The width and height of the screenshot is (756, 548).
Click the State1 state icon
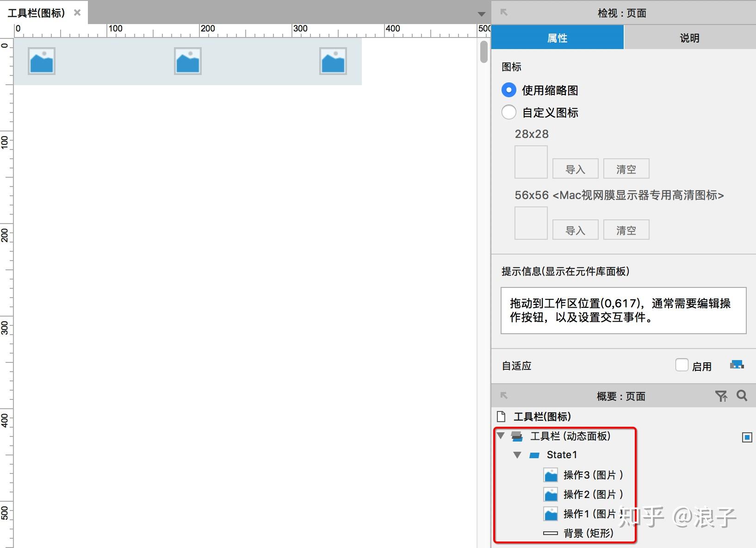pos(534,455)
